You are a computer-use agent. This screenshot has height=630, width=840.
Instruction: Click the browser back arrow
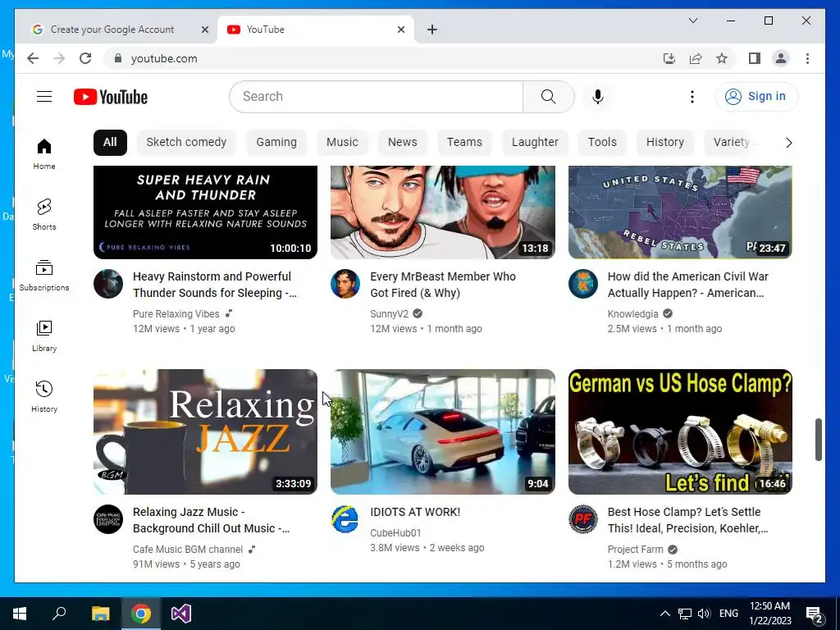click(x=33, y=58)
